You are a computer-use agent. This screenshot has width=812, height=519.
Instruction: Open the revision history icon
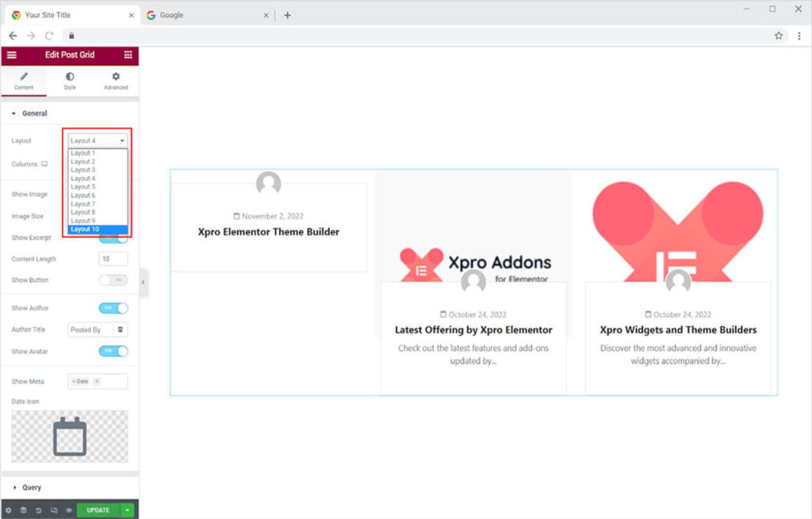38,510
